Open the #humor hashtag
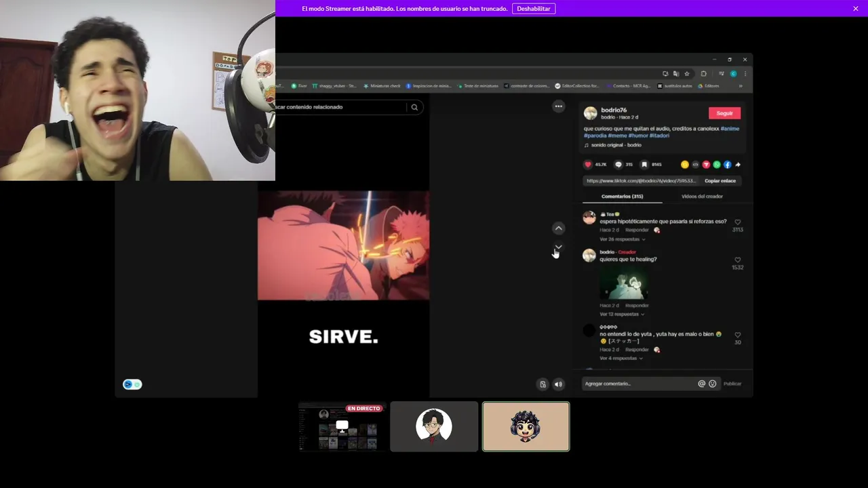The width and height of the screenshot is (868, 488). click(638, 136)
